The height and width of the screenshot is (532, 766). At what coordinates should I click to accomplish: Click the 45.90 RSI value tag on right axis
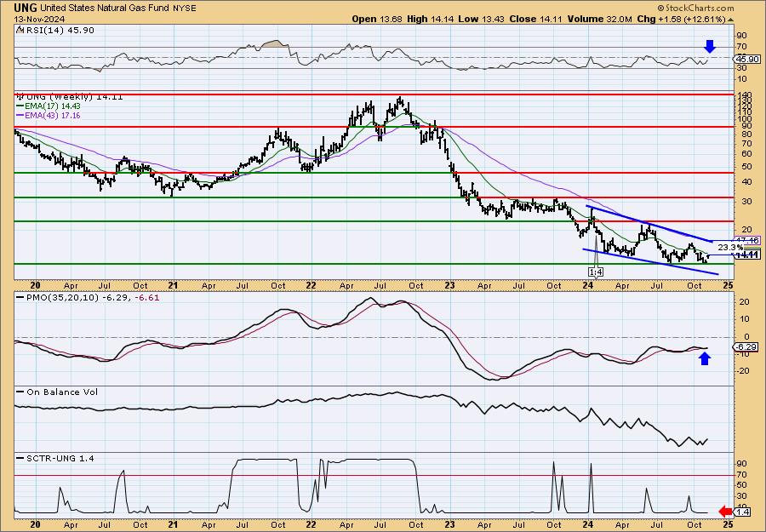point(747,59)
